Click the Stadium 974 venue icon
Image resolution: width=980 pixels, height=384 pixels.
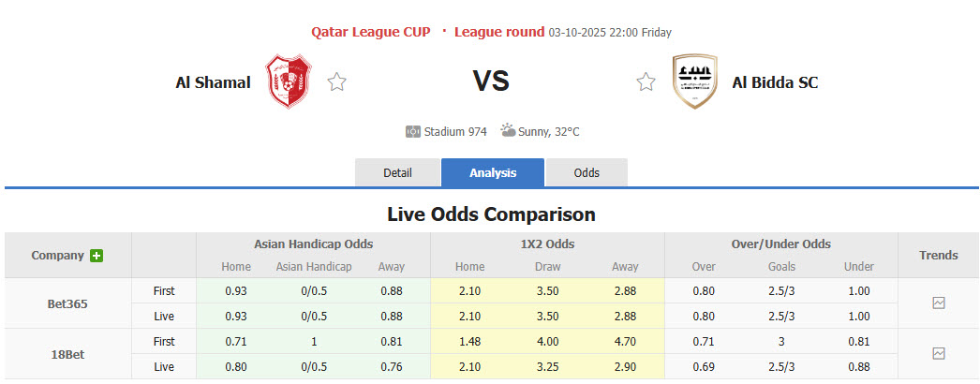point(413,132)
